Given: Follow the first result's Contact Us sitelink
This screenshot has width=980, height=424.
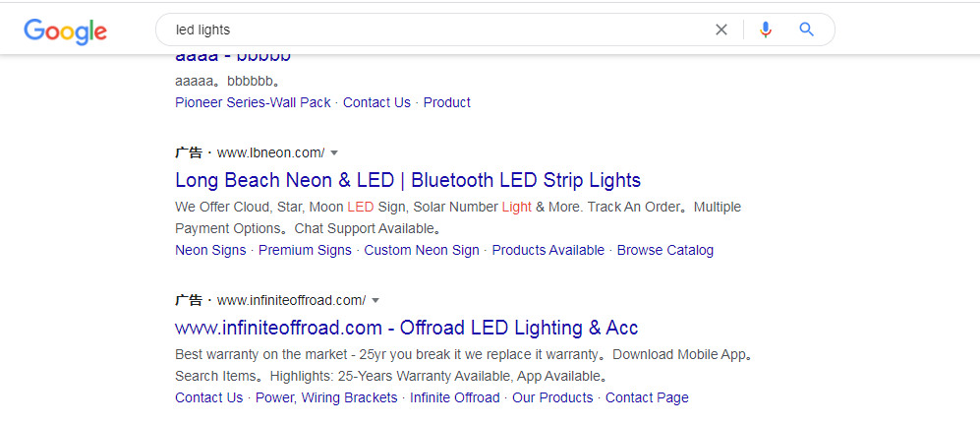Looking at the screenshot, I should tap(376, 102).
